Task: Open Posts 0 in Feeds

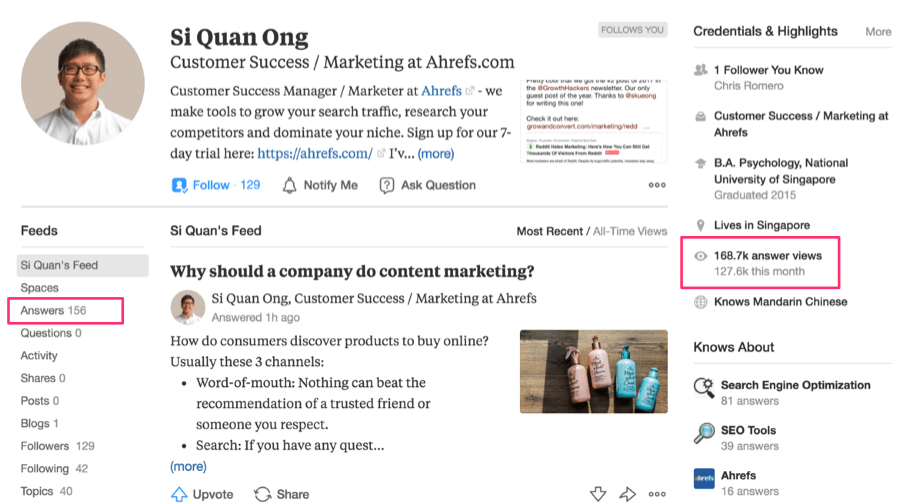Action: coord(40,401)
